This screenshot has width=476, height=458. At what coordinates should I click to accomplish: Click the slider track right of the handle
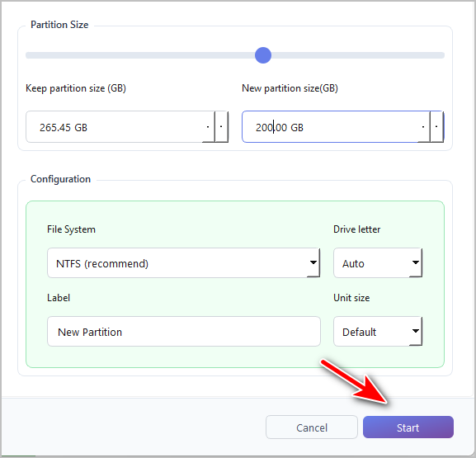click(358, 55)
